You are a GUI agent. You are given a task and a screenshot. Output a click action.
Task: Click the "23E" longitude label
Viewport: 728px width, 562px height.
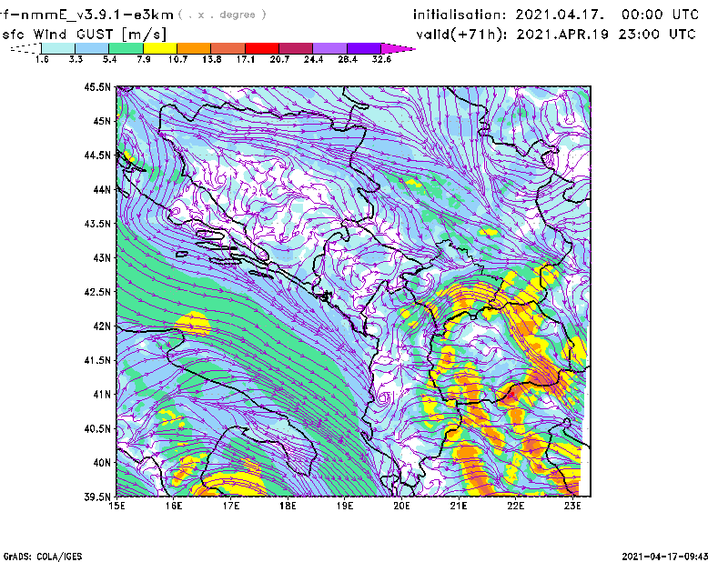click(572, 506)
